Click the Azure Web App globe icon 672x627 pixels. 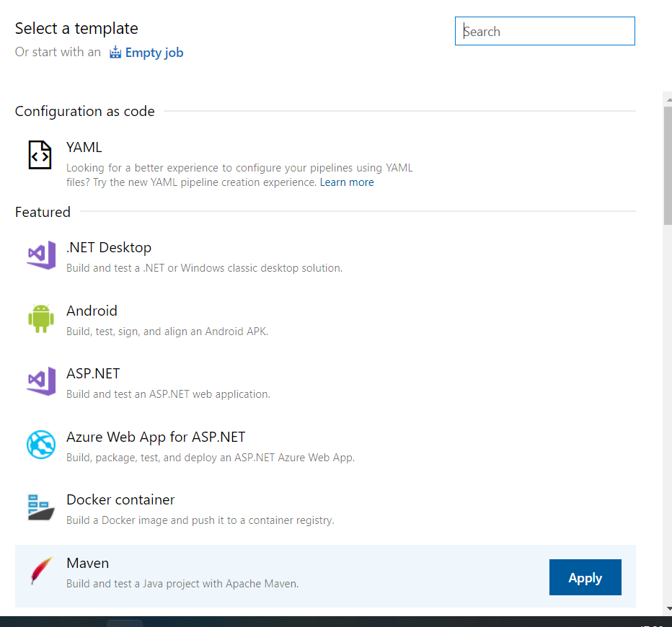(x=41, y=445)
